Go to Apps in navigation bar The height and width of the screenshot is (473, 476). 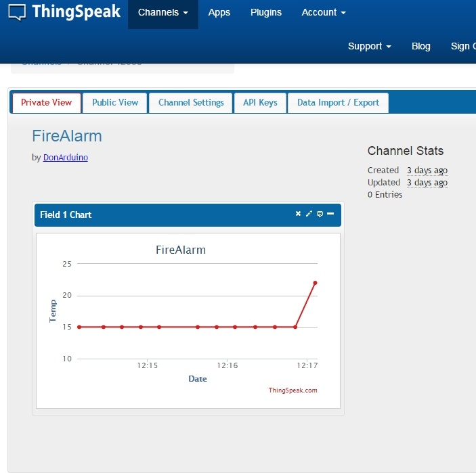[219, 12]
